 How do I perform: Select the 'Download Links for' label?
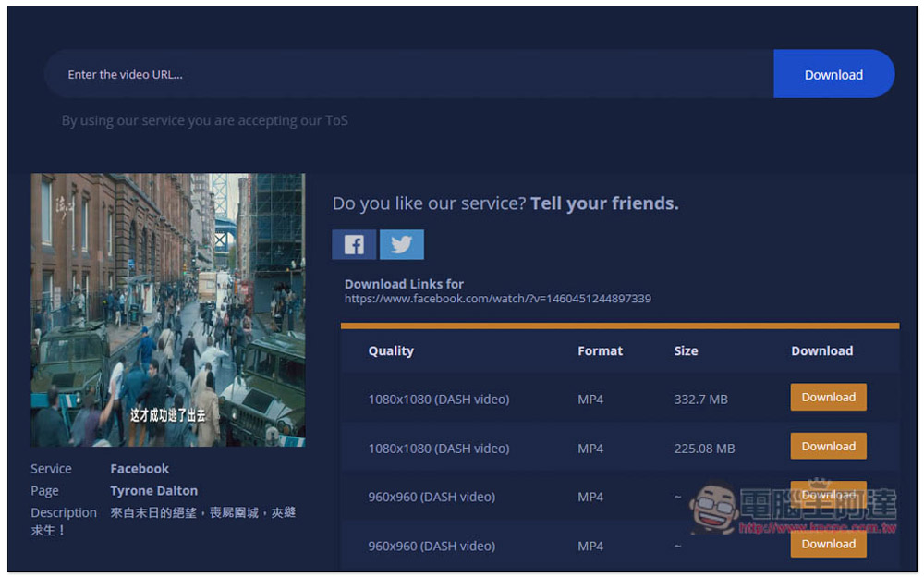coord(404,284)
